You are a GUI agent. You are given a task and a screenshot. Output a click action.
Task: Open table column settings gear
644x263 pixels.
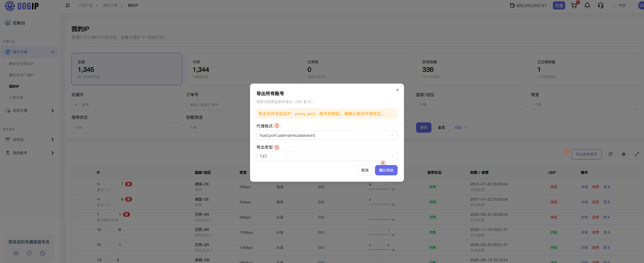(x=624, y=154)
